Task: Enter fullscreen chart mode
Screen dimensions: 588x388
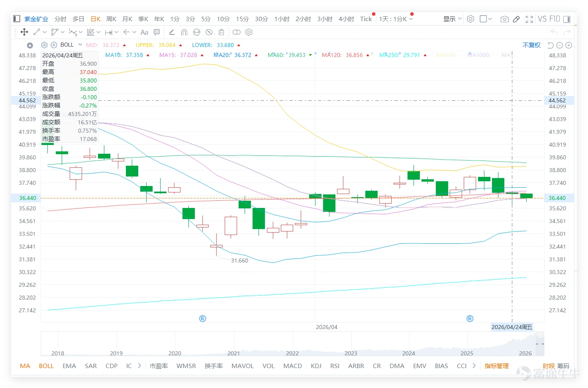Action: [529, 19]
